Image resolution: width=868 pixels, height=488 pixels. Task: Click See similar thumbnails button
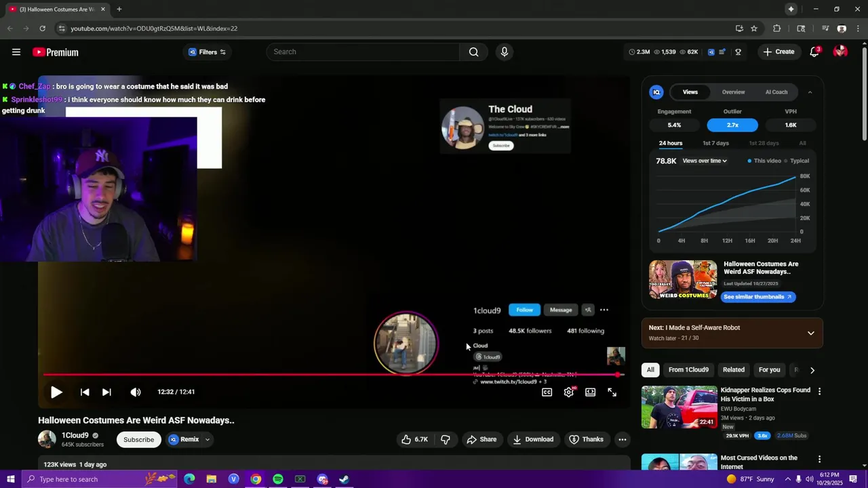[x=757, y=297]
